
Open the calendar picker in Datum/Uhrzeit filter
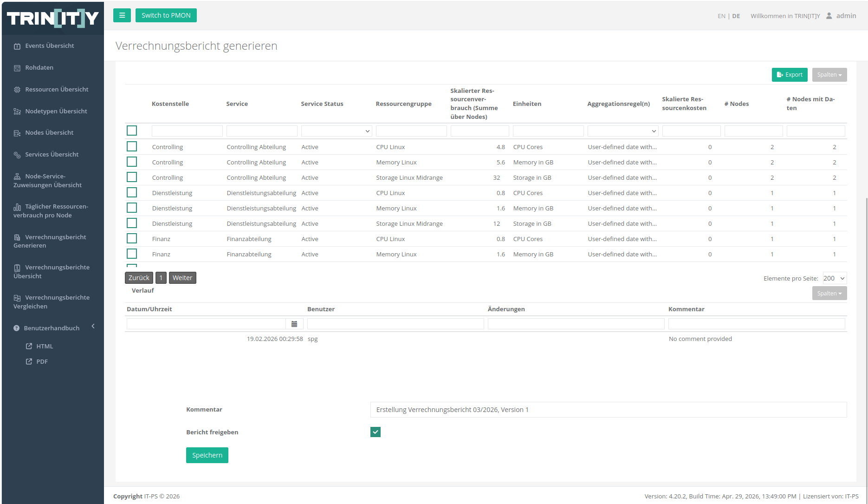294,324
